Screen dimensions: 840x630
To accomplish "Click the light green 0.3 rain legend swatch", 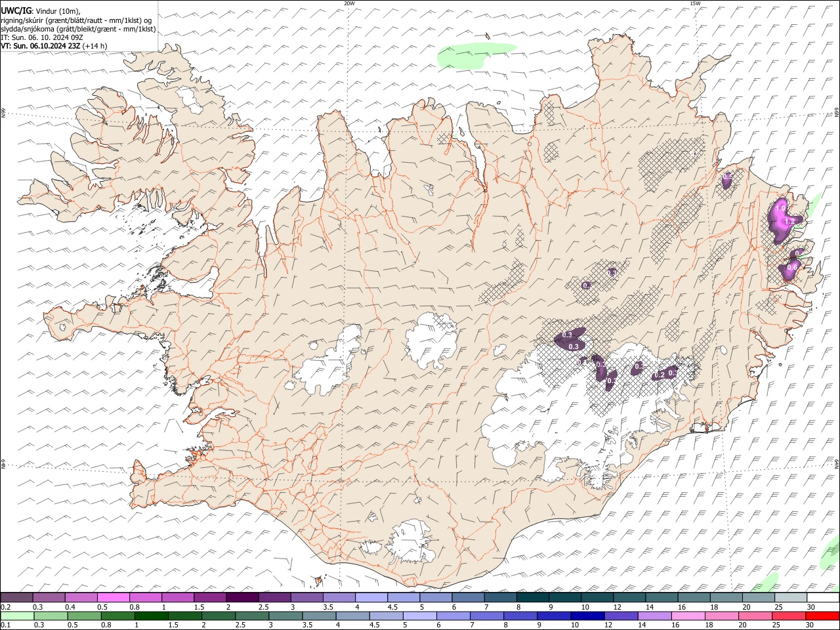I will (51, 616).
